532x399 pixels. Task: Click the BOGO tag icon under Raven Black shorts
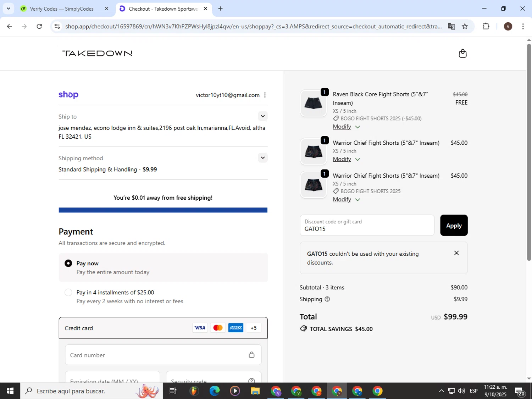tap(336, 118)
